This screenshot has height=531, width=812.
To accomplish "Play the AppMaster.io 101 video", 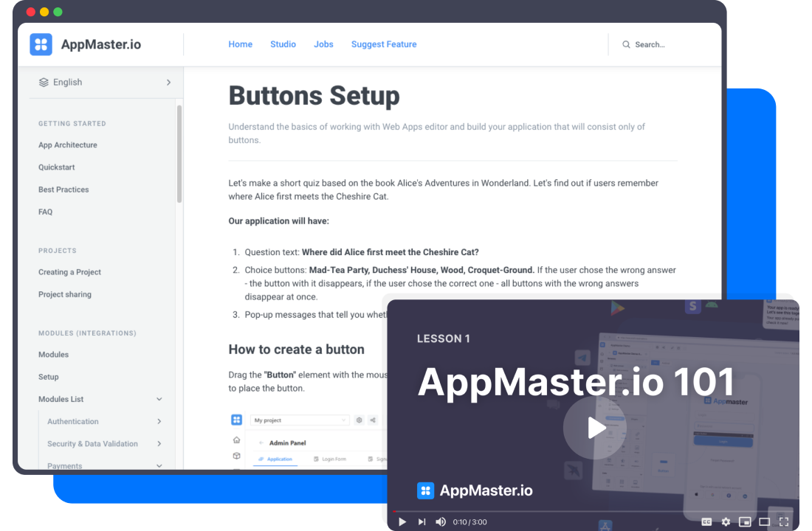I will tap(594, 428).
